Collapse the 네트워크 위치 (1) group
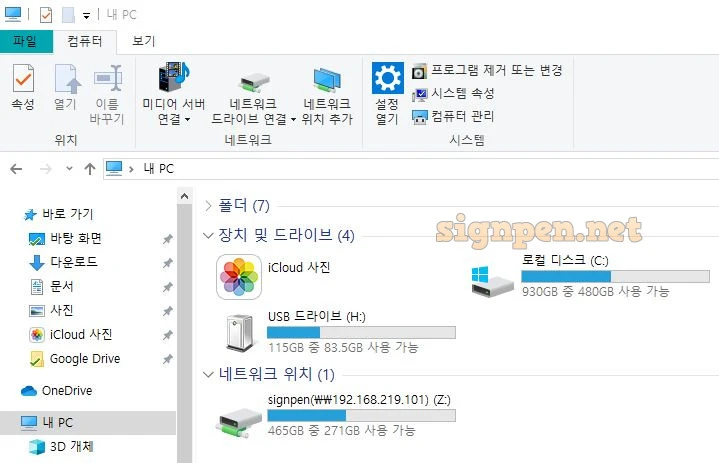The width and height of the screenshot is (719, 463). (x=208, y=375)
